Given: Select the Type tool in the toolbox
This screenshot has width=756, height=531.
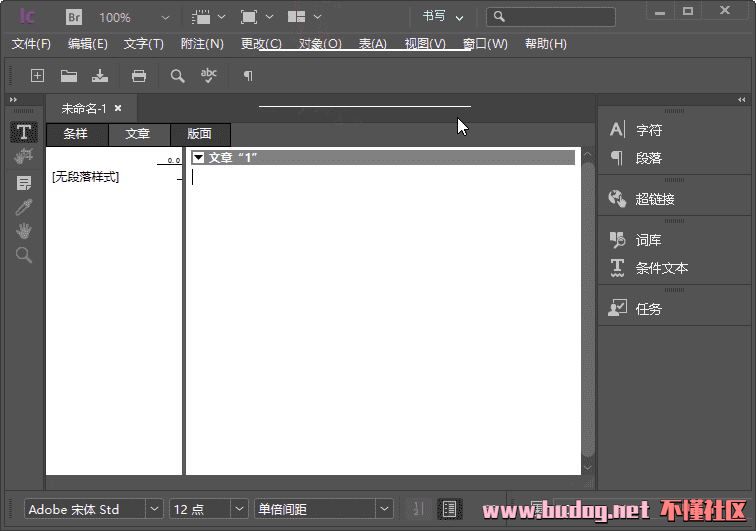Looking at the screenshot, I should [x=24, y=133].
